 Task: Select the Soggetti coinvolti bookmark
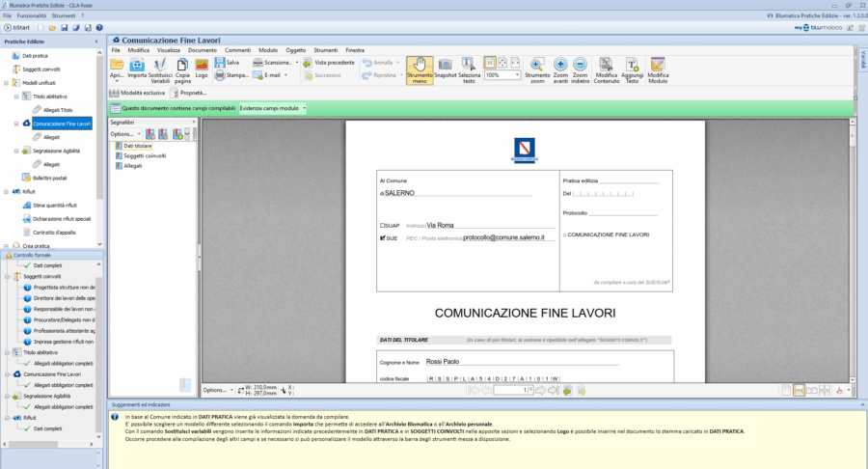coord(145,155)
